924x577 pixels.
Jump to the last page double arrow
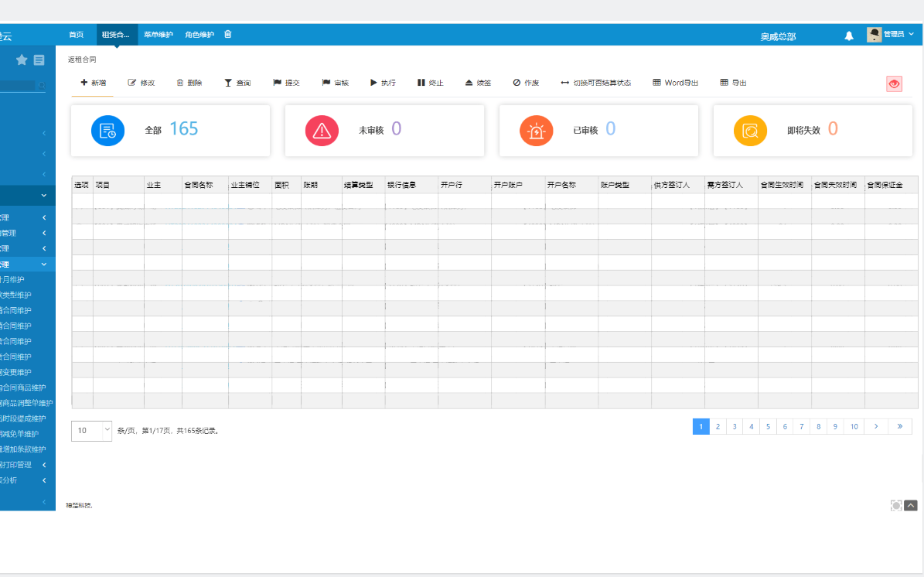click(x=900, y=426)
